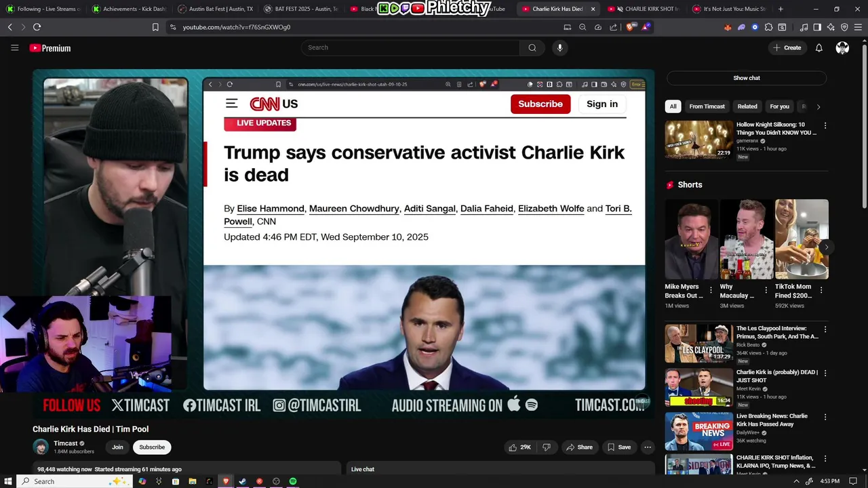Open Brave VPN shield icon
The height and width of the screenshot is (488, 868).
[x=844, y=27]
